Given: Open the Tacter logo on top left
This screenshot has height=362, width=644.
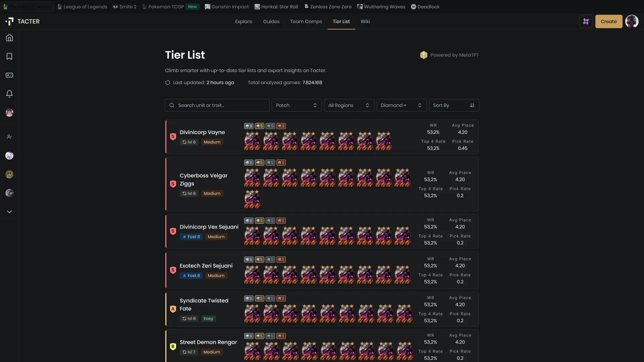Looking at the screenshot, I should click(22, 21).
